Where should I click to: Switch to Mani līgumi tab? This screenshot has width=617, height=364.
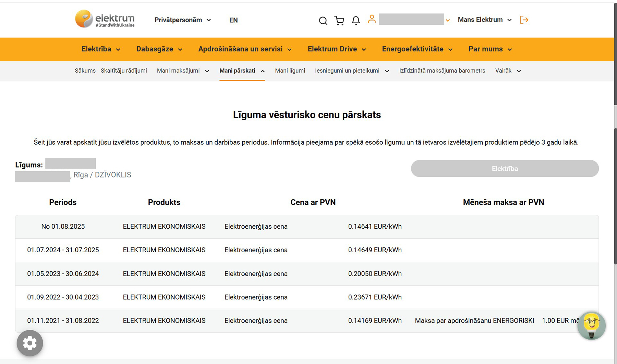point(290,71)
